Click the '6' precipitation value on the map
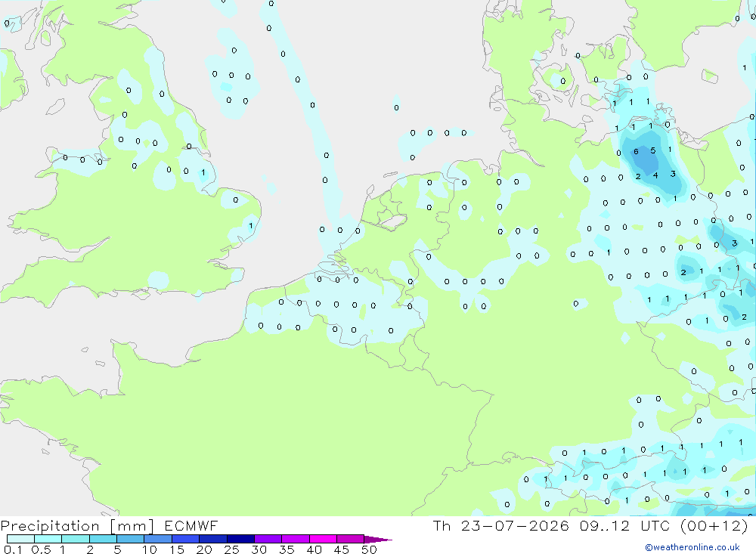This screenshot has width=756, height=554. [x=636, y=152]
